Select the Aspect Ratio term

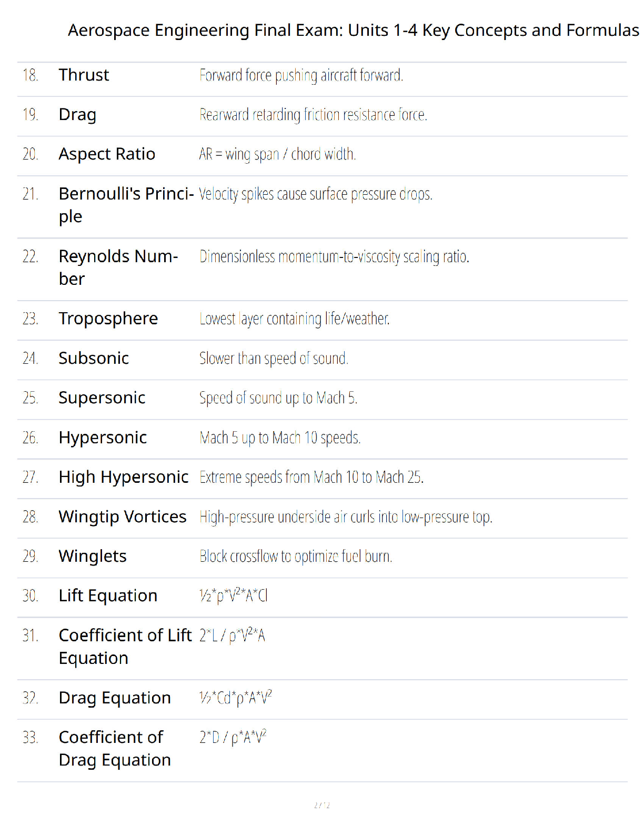coord(107,154)
